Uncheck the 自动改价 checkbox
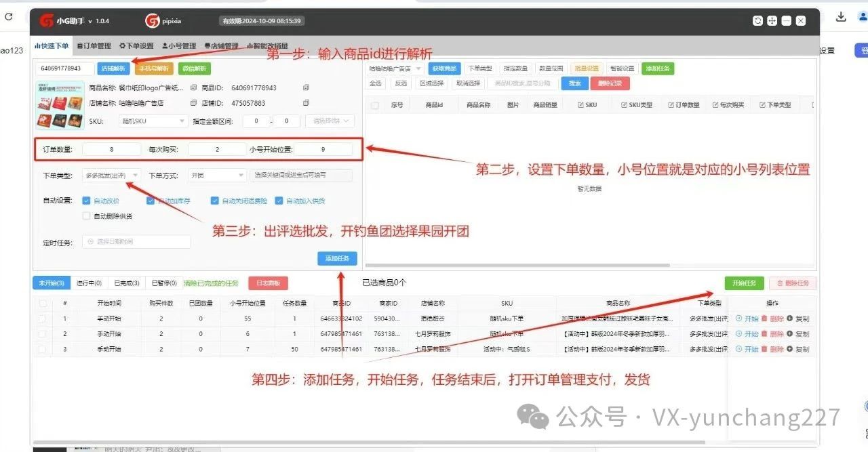This screenshot has height=452, width=868. coord(86,201)
